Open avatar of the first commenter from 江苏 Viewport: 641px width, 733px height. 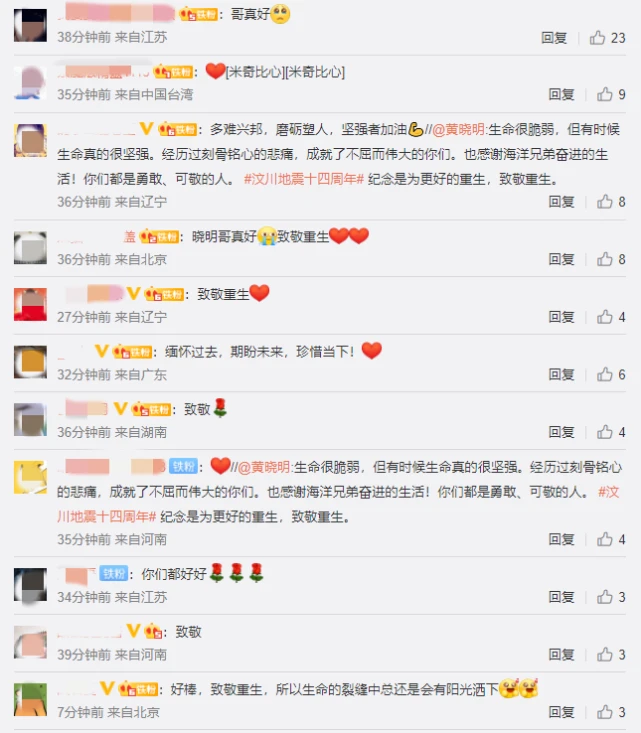30,25
